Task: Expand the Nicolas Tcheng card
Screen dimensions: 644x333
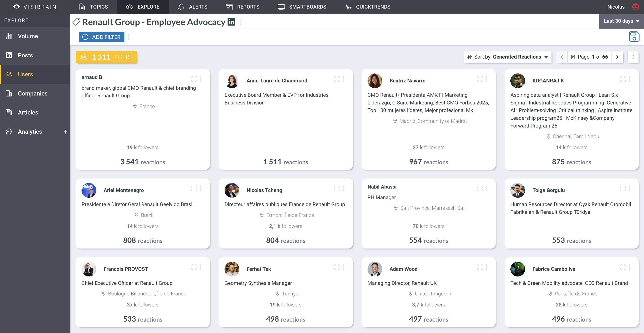Action: point(337,189)
